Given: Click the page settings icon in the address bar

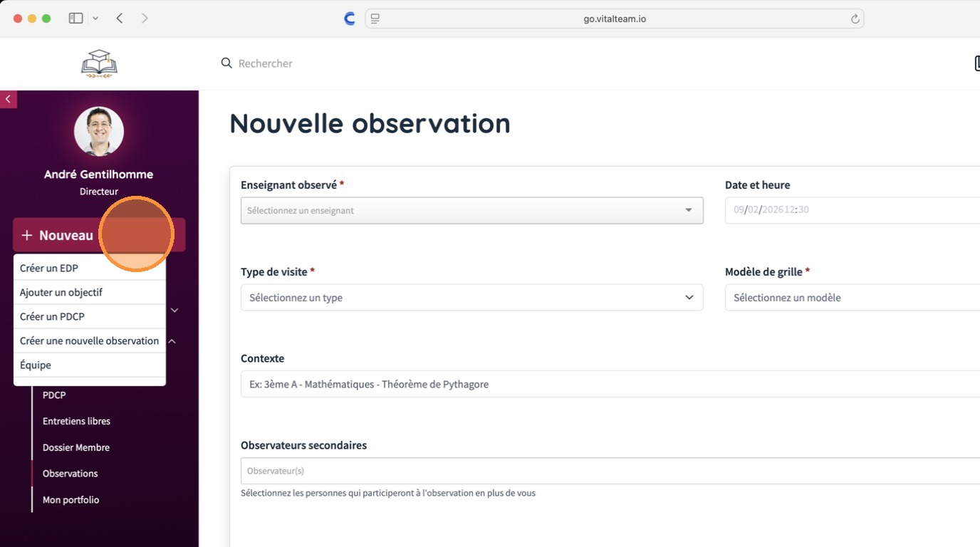Looking at the screenshot, I should 375,19.
